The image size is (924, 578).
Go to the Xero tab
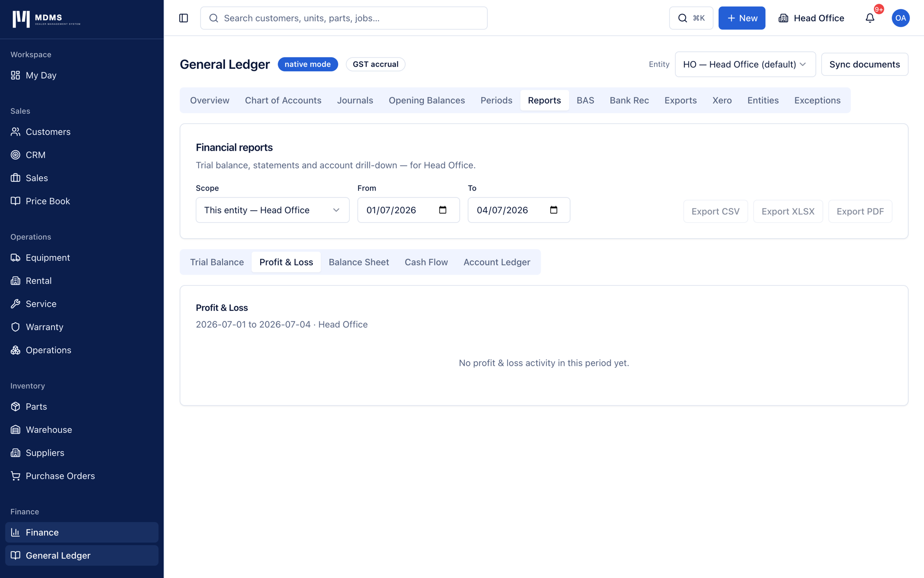pyautogui.click(x=722, y=100)
